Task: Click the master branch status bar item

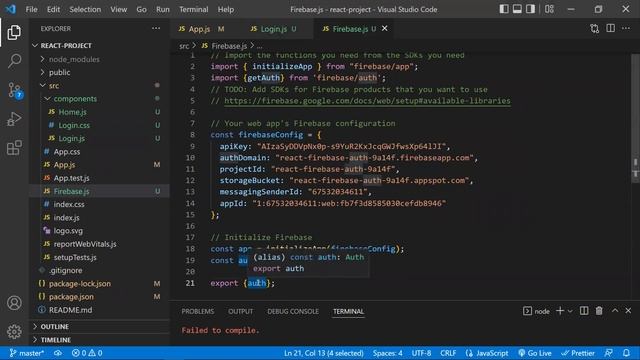Action: [x=27, y=353]
